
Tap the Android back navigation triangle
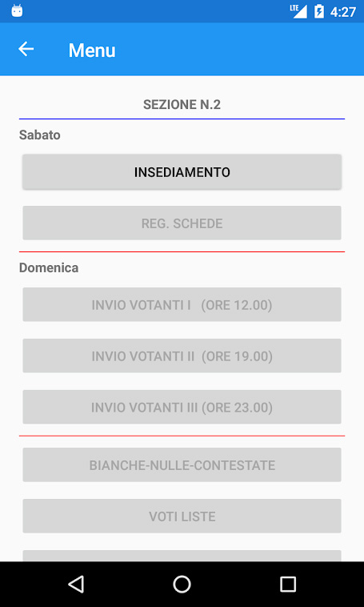click(76, 584)
